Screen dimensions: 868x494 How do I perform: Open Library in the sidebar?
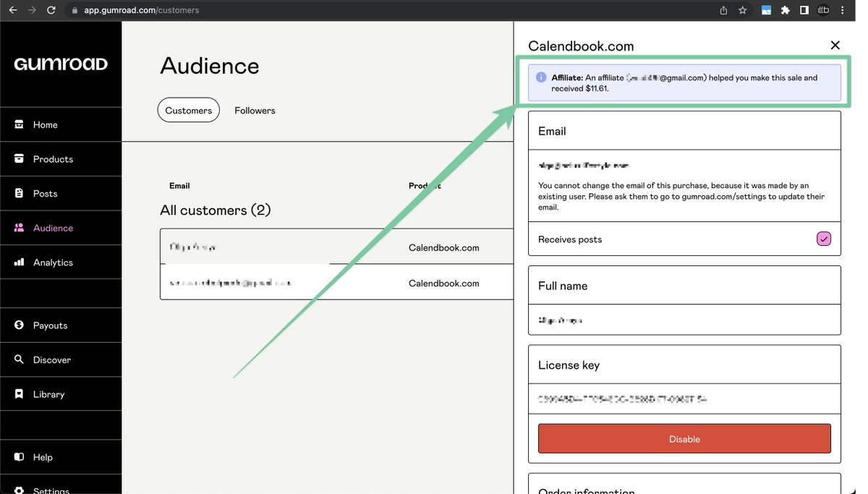tap(61, 394)
